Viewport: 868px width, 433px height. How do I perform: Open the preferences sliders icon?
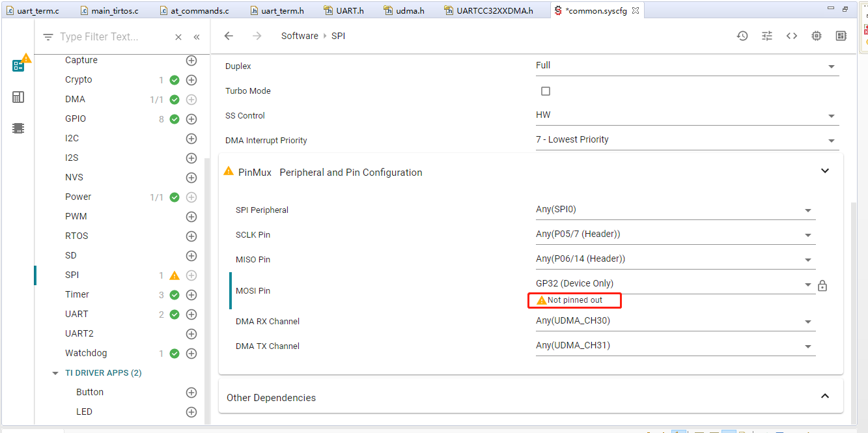pyautogui.click(x=767, y=36)
